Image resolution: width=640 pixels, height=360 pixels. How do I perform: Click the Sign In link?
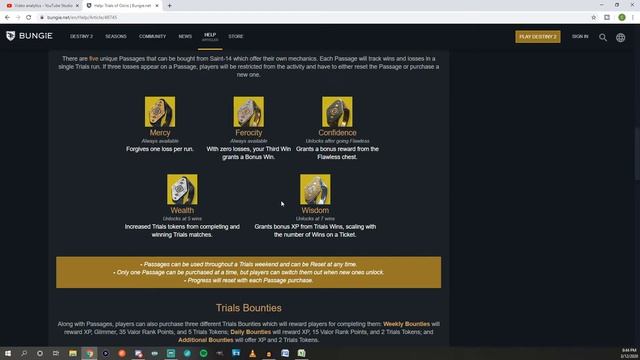tap(580, 36)
